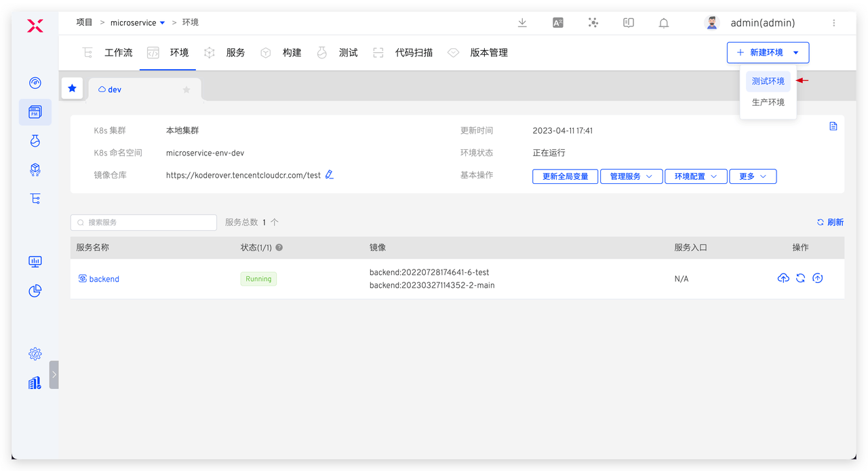Toggle the favorite star on the dev tab
868x471 pixels.
click(186, 89)
